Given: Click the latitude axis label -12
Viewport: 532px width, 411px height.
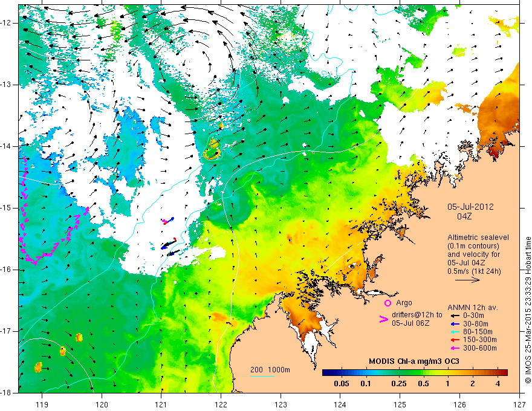Looking at the screenshot, I should click(6, 23).
